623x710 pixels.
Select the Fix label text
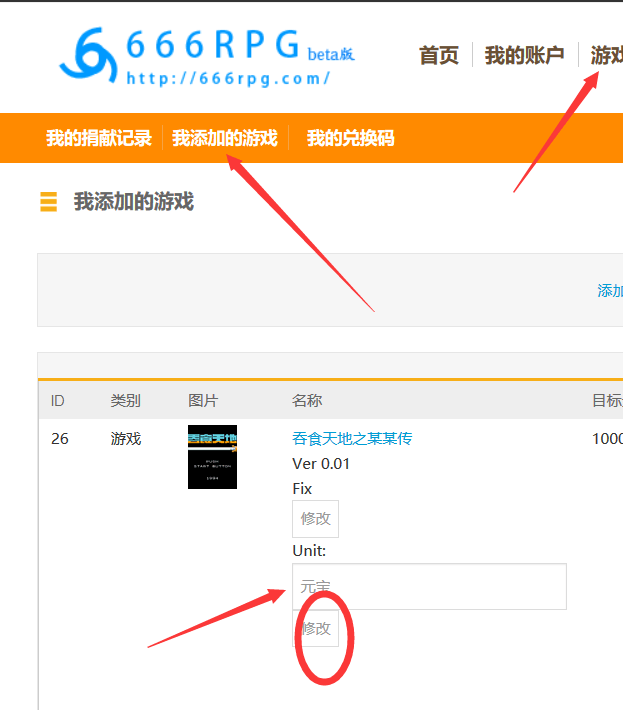click(302, 489)
